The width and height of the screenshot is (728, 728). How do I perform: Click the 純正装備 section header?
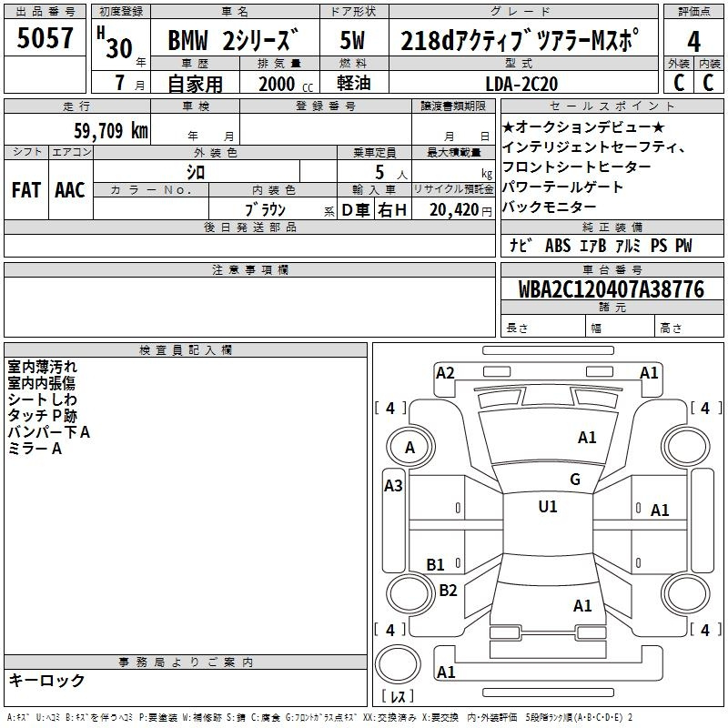click(612, 227)
